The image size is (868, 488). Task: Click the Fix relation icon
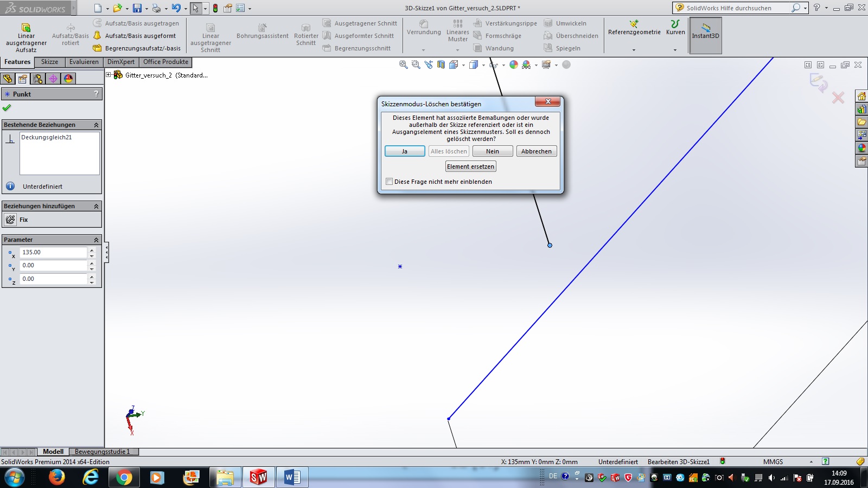click(x=10, y=220)
